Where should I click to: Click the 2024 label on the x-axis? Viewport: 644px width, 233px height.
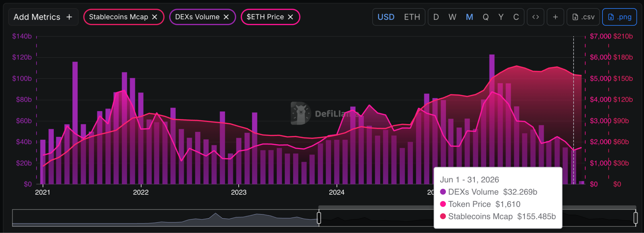(x=336, y=192)
